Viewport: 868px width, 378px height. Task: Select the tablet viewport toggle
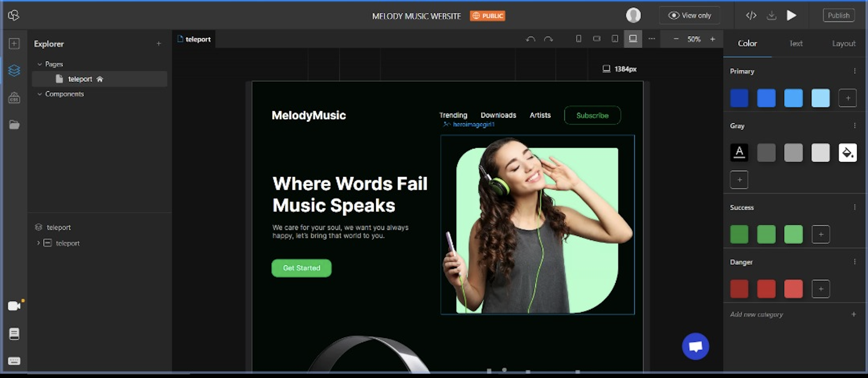coord(615,39)
